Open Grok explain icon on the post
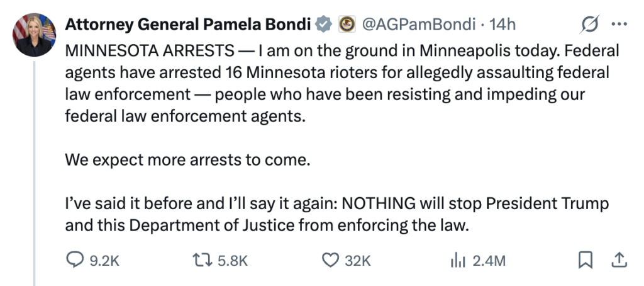644x286 pixels. point(590,25)
